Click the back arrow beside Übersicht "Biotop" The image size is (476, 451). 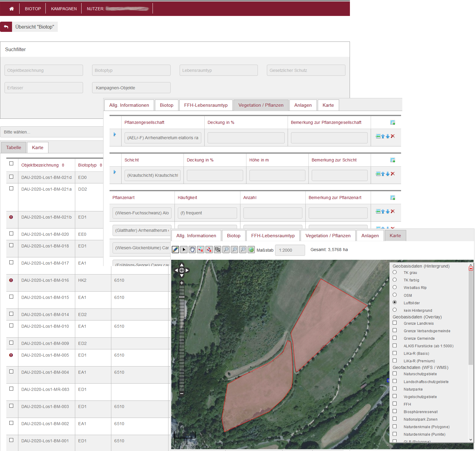coord(6,27)
